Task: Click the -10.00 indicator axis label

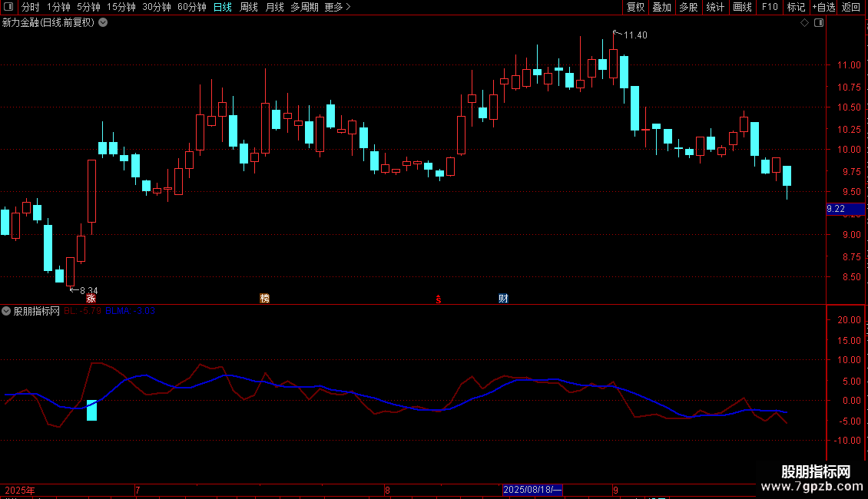Action: coord(847,441)
